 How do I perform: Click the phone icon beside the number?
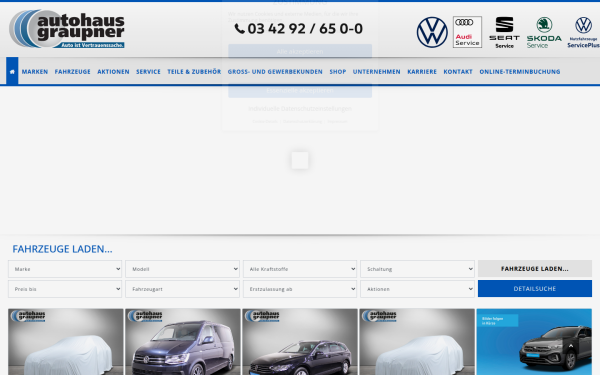240,29
